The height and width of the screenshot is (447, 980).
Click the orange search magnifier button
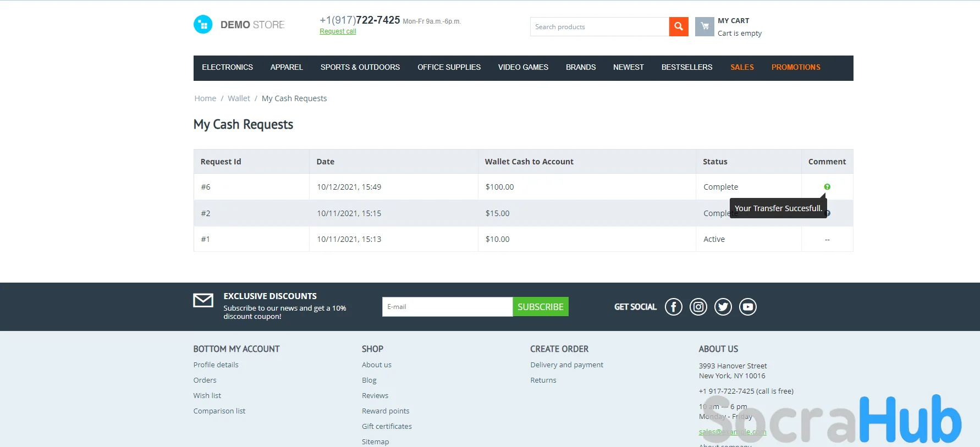coord(678,26)
